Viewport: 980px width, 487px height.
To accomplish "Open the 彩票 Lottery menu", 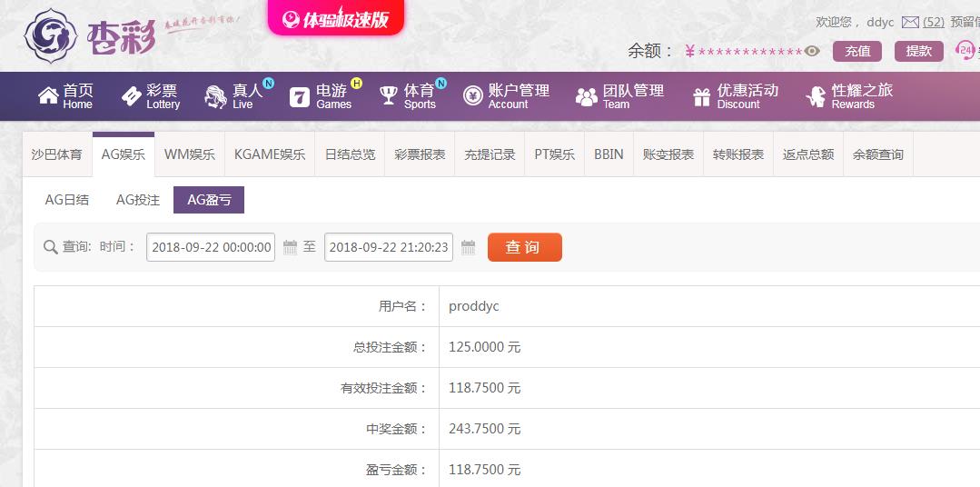I will pyautogui.click(x=151, y=96).
